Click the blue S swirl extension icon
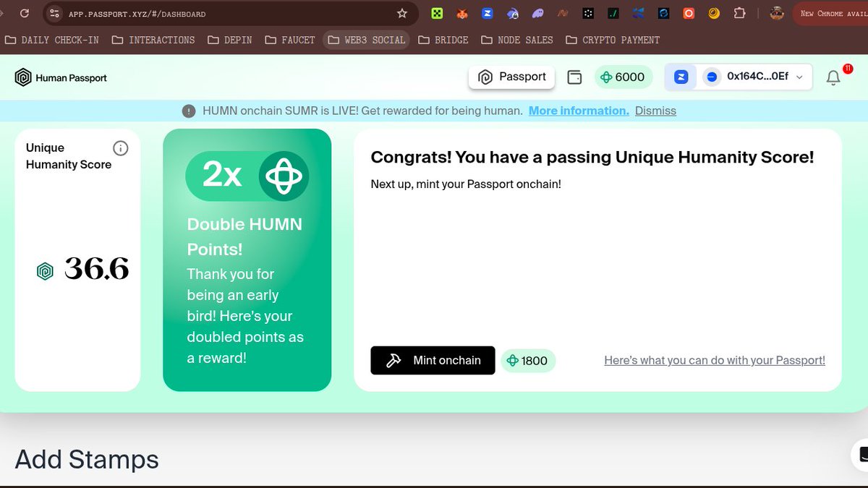This screenshot has height=488, width=868. tap(663, 13)
